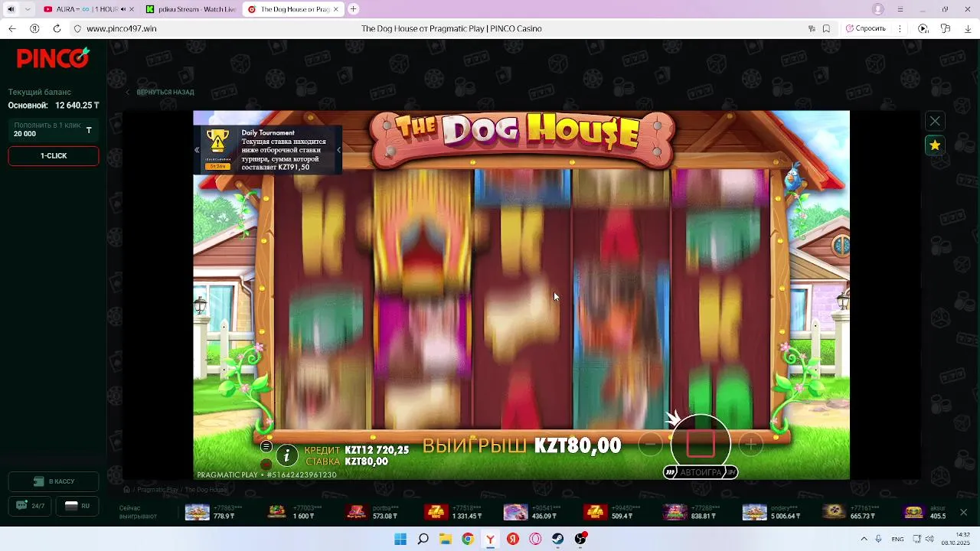Open winner +77518*** 1 331.45 ₸ thumbnail
This screenshot has height=551, width=980.
click(436, 512)
